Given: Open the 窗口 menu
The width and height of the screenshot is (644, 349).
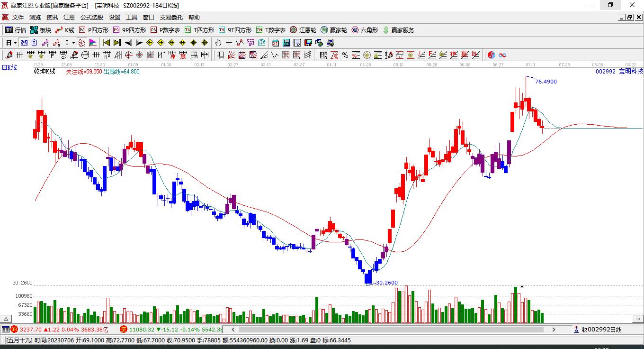Looking at the screenshot, I should (x=149, y=18).
